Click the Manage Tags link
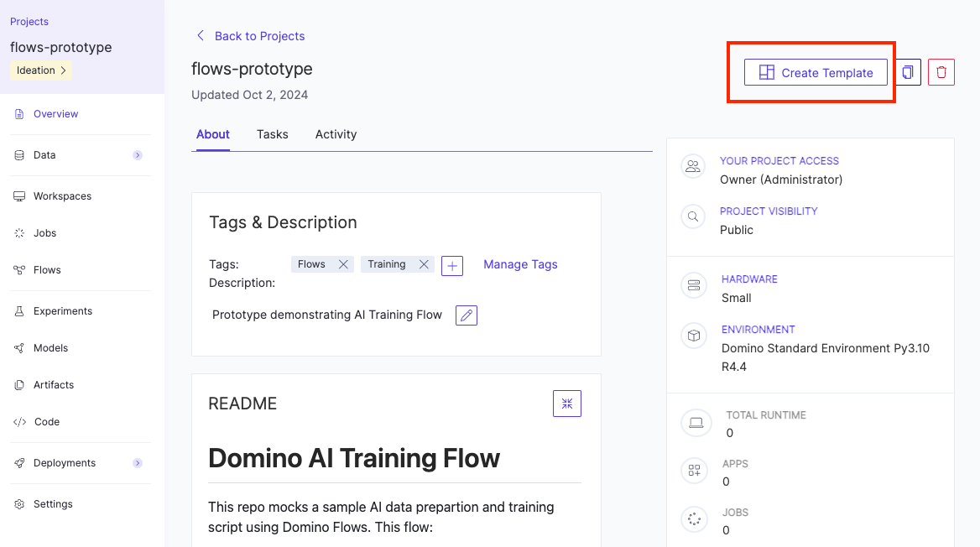This screenshot has height=547, width=980. 520,264
